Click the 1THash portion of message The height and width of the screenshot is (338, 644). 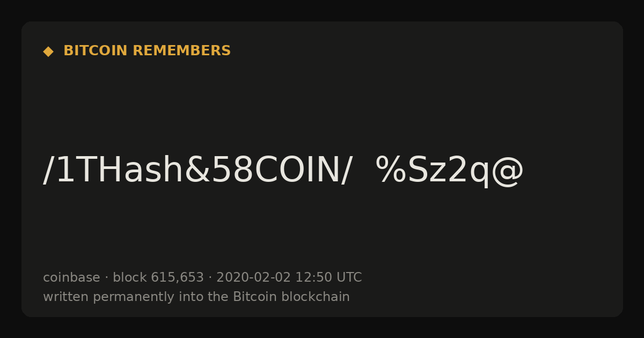(120, 170)
